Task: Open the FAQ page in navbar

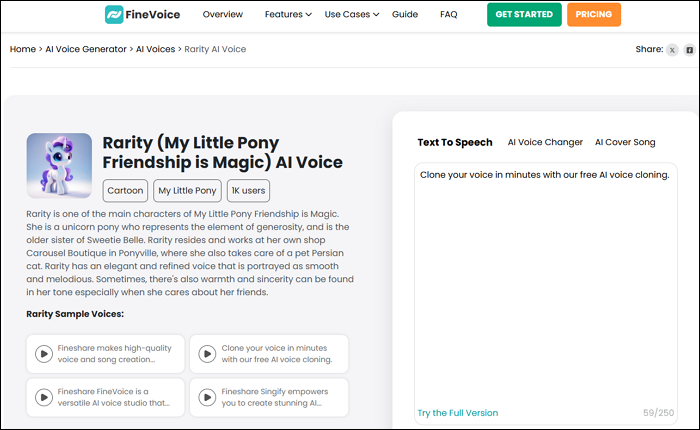Action: [449, 15]
